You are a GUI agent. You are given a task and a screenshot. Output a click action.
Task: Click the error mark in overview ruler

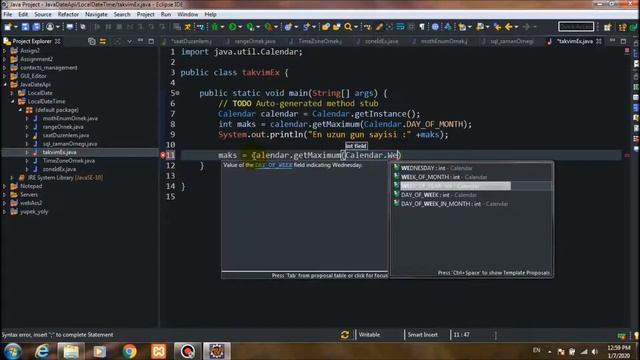627,155
